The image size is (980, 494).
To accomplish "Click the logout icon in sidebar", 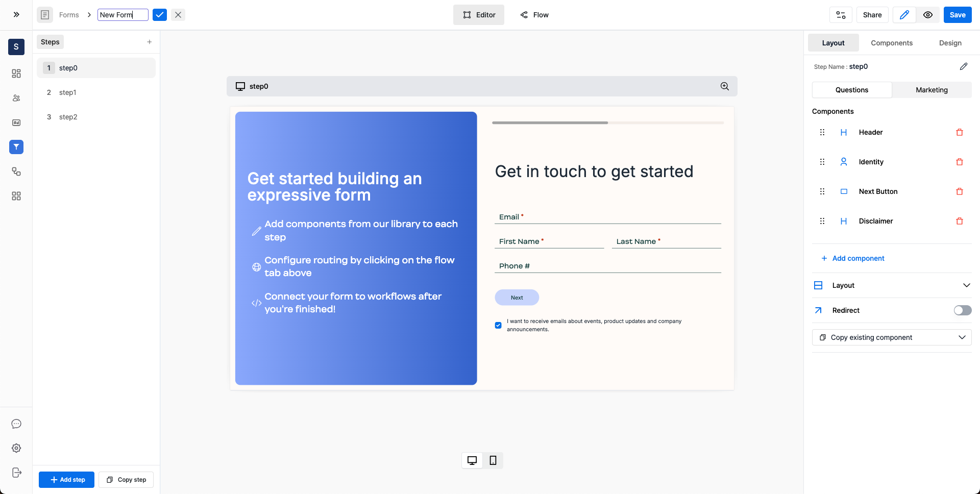I will (16, 473).
